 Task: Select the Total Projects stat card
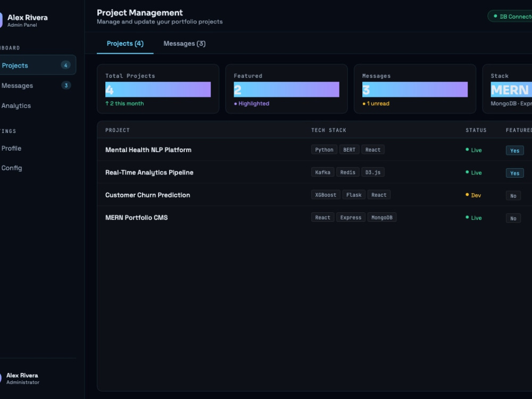pyautogui.click(x=158, y=89)
